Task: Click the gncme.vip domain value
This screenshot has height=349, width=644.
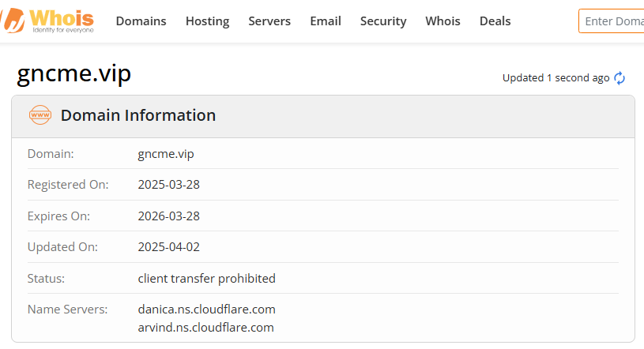Action: coord(166,153)
